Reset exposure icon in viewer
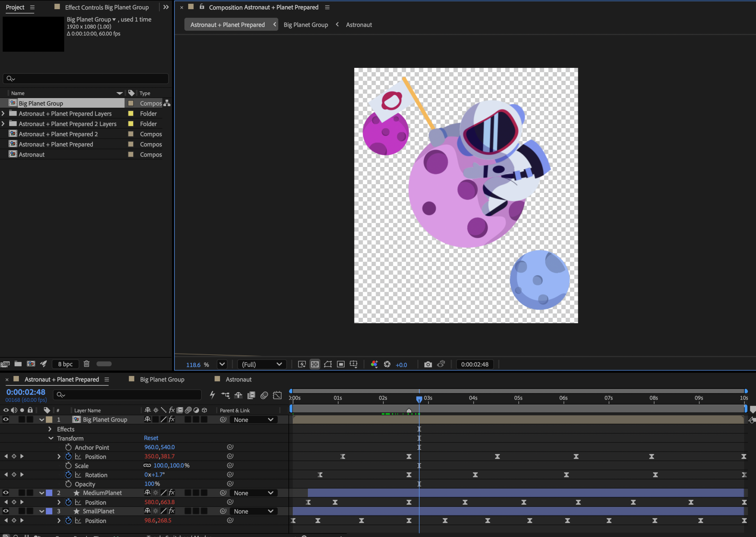The height and width of the screenshot is (537, 756). (387, 364)
